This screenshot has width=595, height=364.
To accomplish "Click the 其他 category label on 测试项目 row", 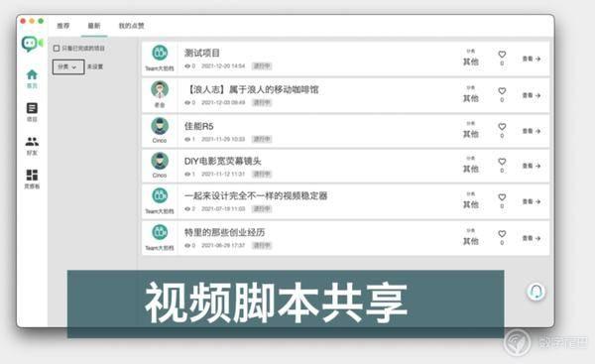I will pyautogui.click(x=470, y=61).
